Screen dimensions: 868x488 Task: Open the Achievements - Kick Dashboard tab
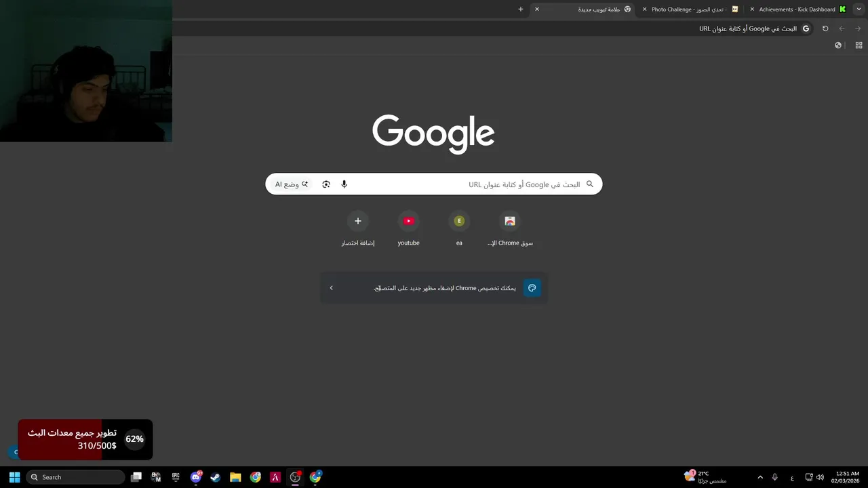[x=797, y=9]
